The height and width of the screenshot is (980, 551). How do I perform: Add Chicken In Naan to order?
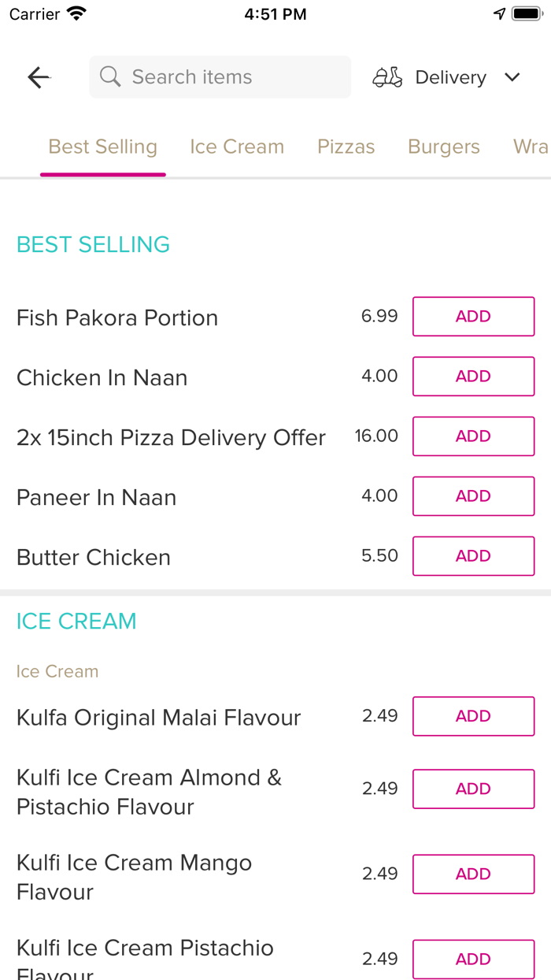pos(473,376)
